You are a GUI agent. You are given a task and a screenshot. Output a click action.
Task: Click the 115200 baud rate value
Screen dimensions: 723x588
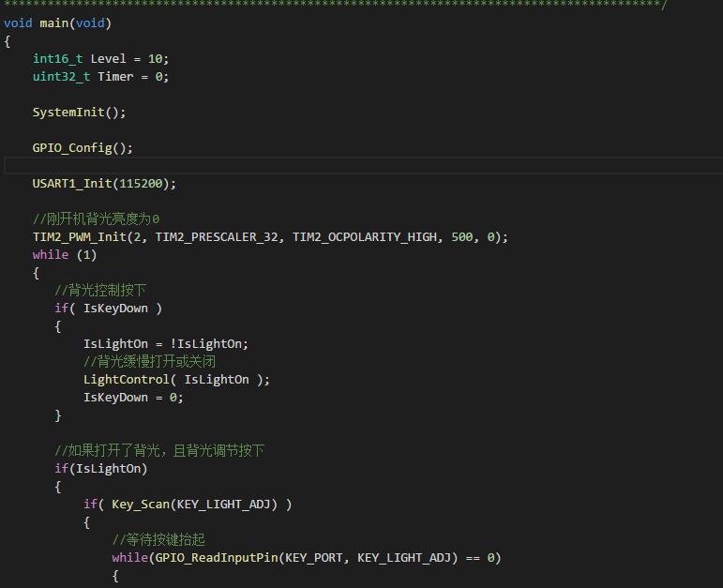[141, 183]
